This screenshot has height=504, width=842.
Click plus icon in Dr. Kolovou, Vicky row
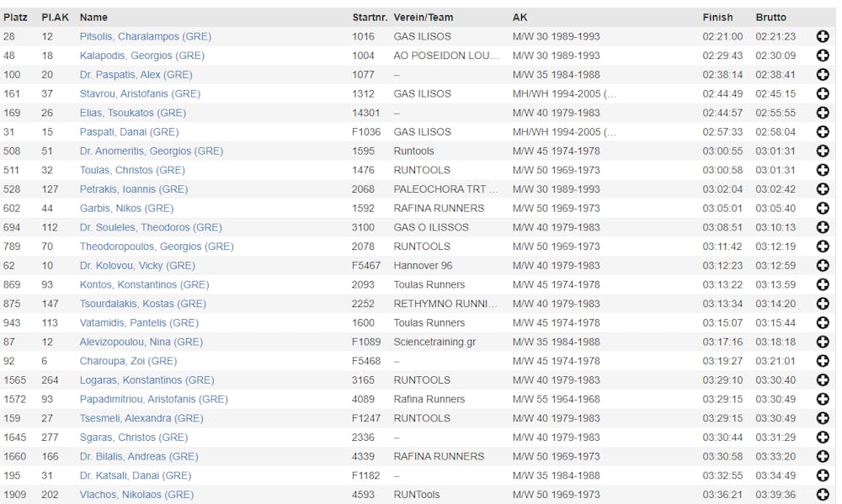823,266
